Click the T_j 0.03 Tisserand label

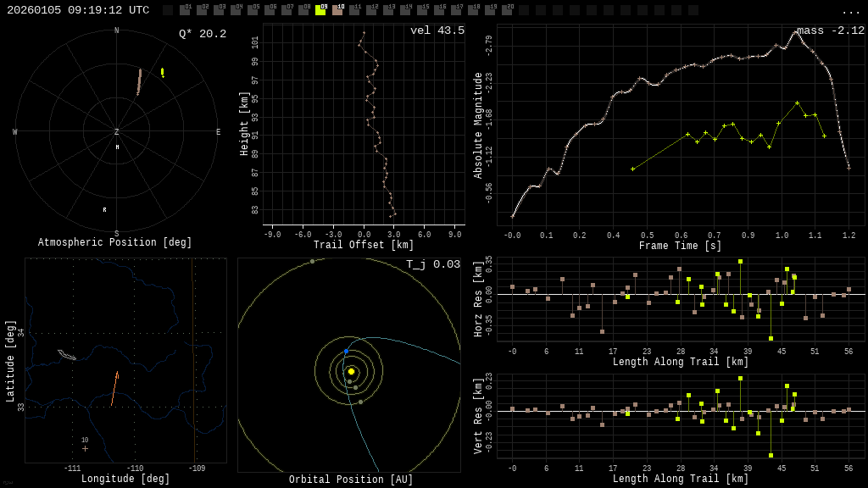(432, 264)
